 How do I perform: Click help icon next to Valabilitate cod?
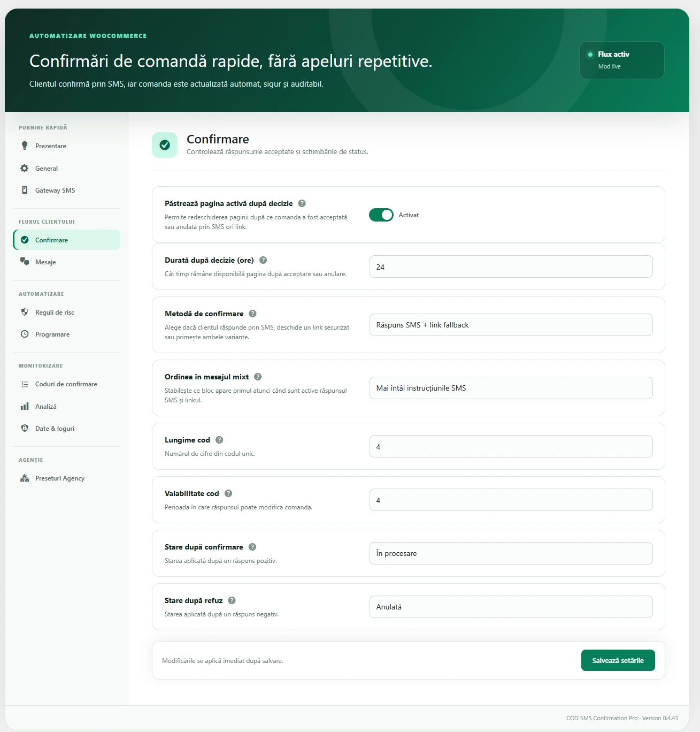pyautogui.click(x=228, y=493)
